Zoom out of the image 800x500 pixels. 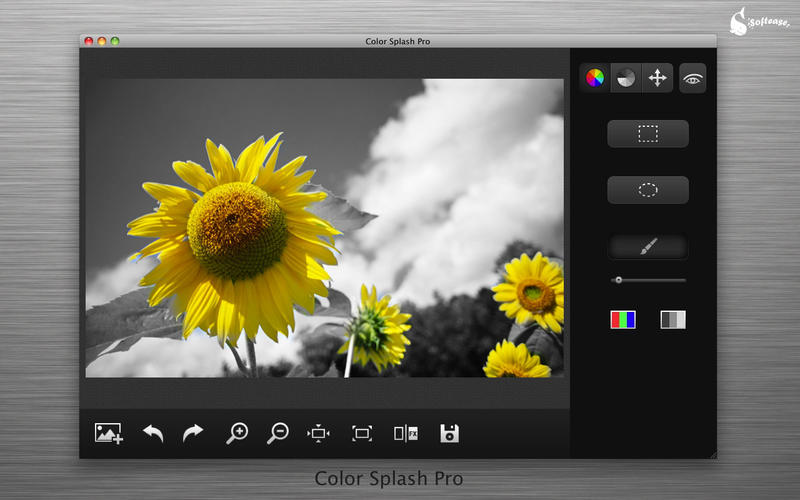point(278,433)
